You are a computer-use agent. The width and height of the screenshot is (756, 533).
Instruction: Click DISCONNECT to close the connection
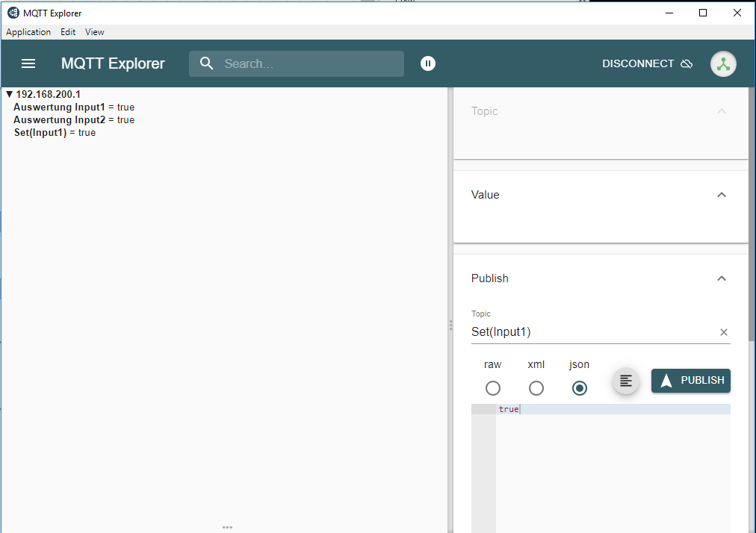647,63
